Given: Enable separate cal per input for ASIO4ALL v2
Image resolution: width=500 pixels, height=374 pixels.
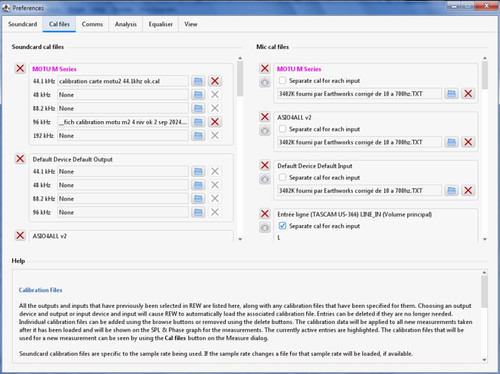Looking at the screenshot, I should pos(282,129).
